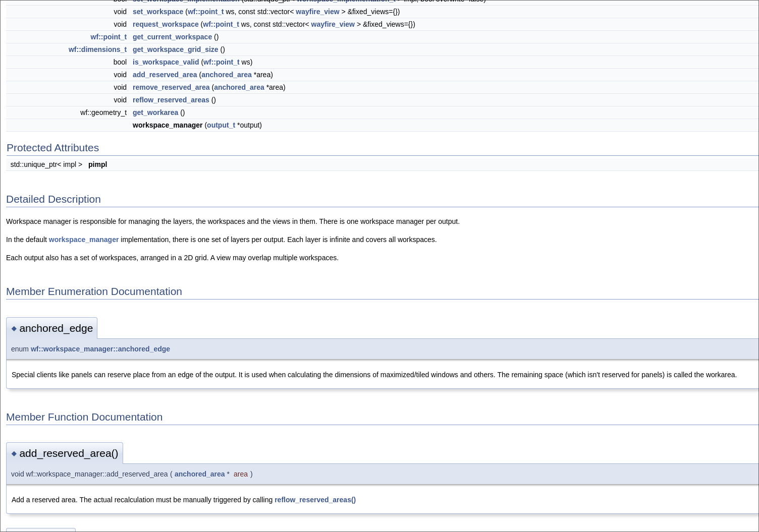Follow the set_workspace function link
The width and height of the screenshot is (759, 532).
coord(157,12)
